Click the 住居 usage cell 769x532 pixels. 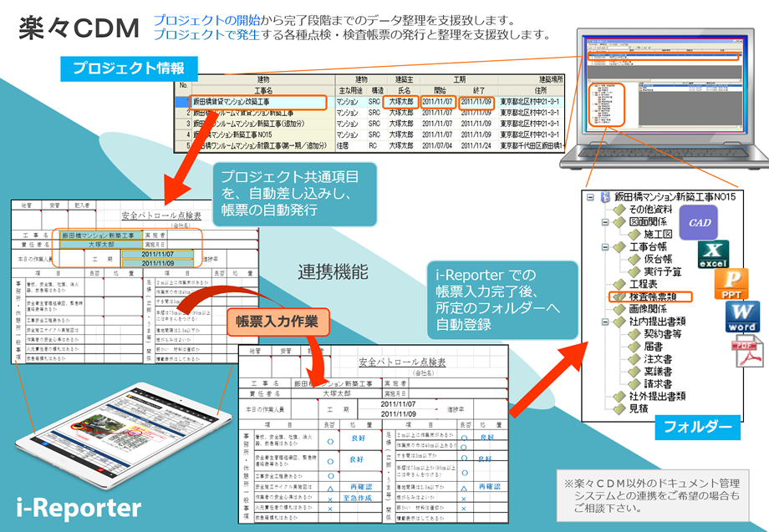click(350, 145)
